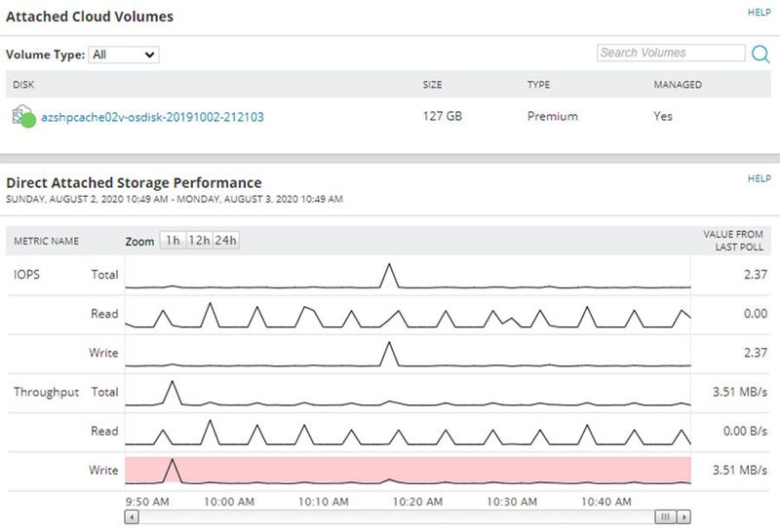Click the IOPS metric label
This screenshot has width=780, height=532.
[26, 275]
